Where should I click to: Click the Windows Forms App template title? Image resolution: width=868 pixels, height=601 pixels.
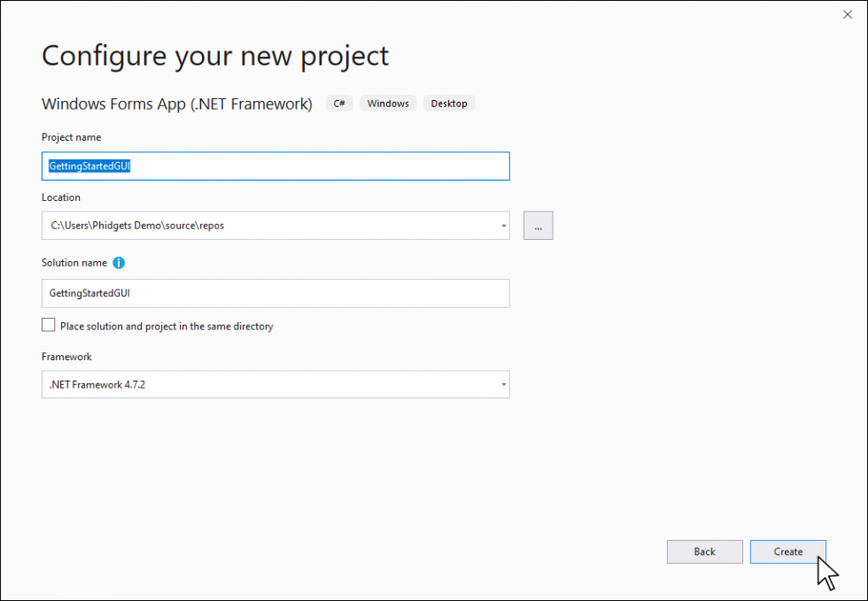click(177, 104)
